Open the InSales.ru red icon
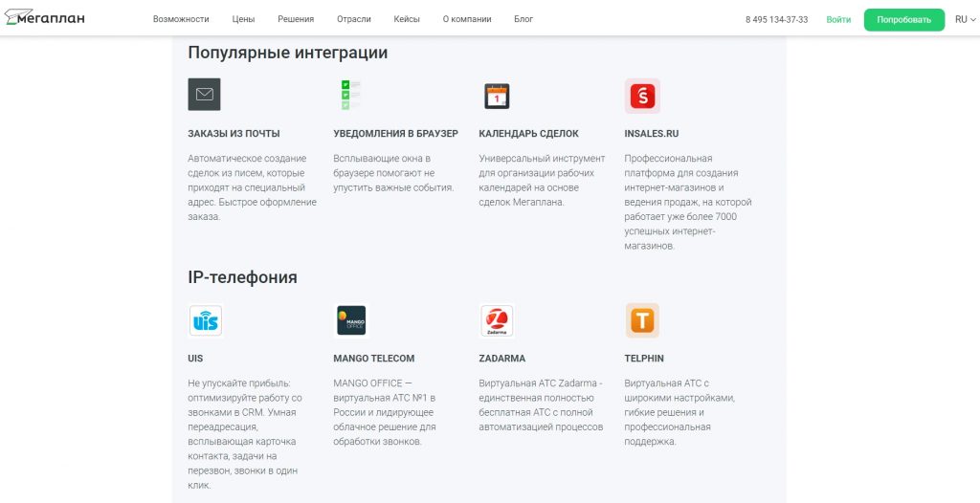Image resolution: width=980 pixels, height=503 pixels. (x=642, y=97)
